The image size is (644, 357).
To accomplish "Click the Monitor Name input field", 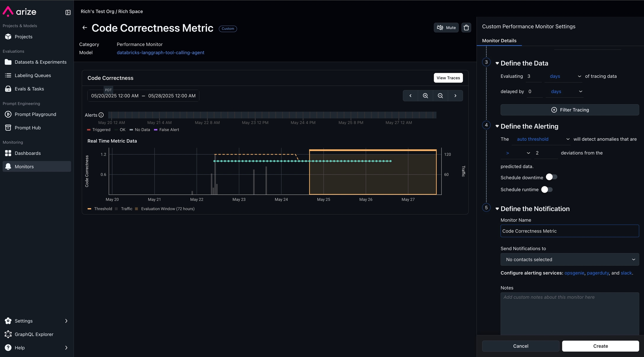I will 569,231.
